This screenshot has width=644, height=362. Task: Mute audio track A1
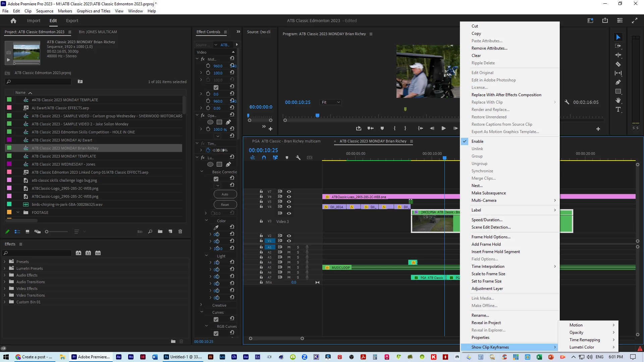point(289,247)
